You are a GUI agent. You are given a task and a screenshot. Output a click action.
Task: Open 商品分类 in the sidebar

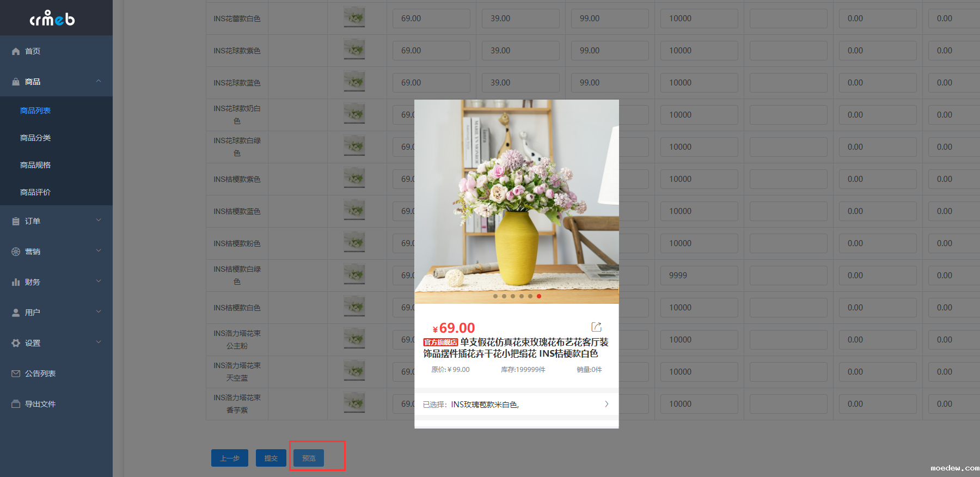pos(35,138)
